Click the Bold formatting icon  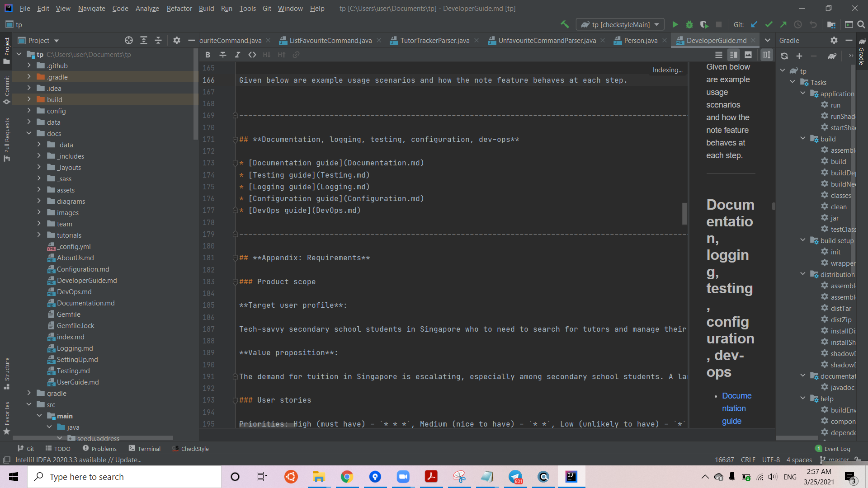pyautogui.click(x=208, y=55)
